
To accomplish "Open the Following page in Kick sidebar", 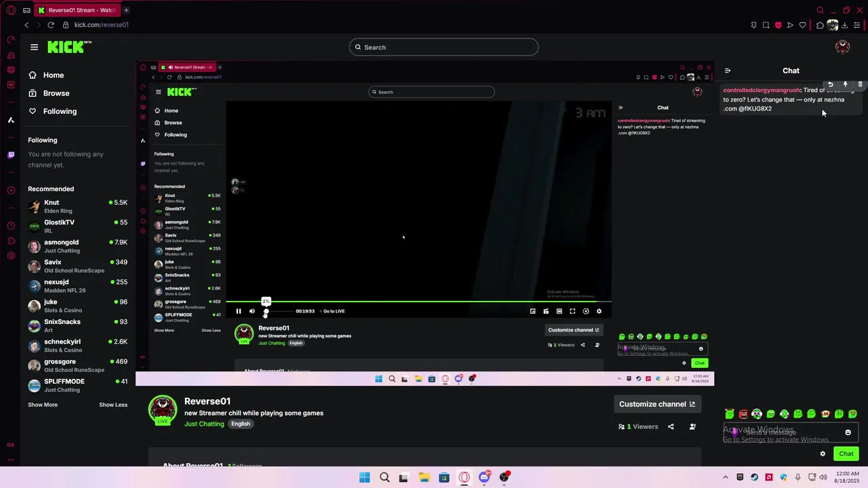I will pyautogui.click(x=52, y=111).
